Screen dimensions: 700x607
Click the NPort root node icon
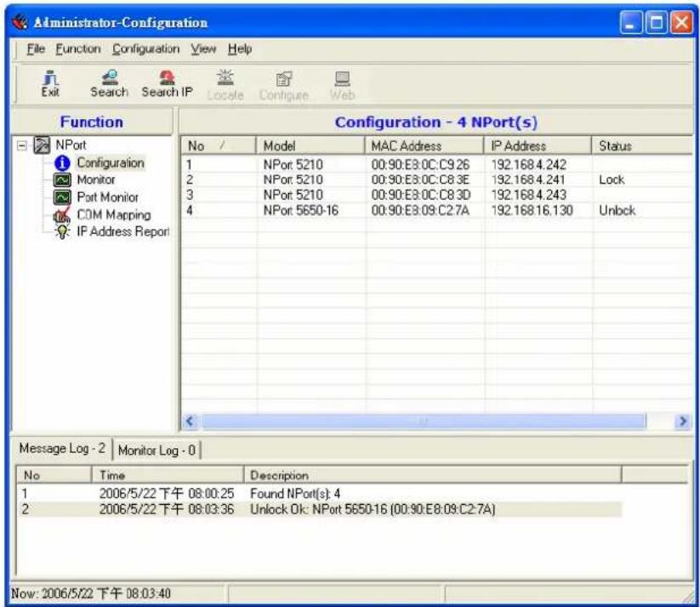[x=42, y=145]
